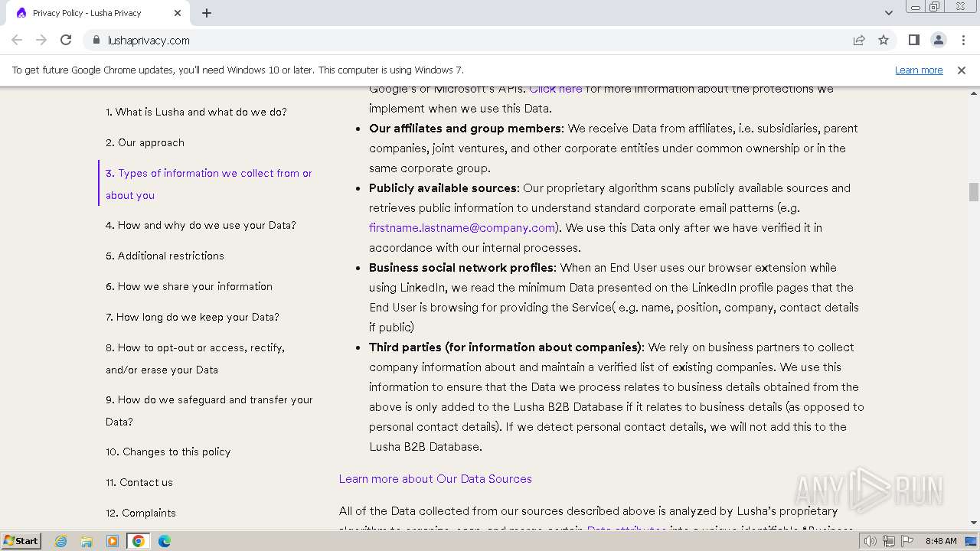This screenshot has height=551, width=980.
Task: Click the network tray icon
Action: [889, 541]
